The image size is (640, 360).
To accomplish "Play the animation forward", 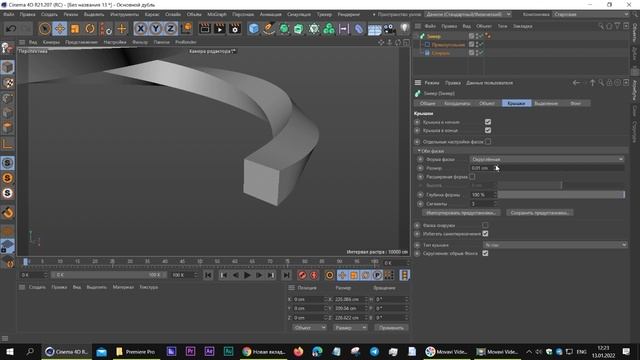I will [x=247, y=275].
